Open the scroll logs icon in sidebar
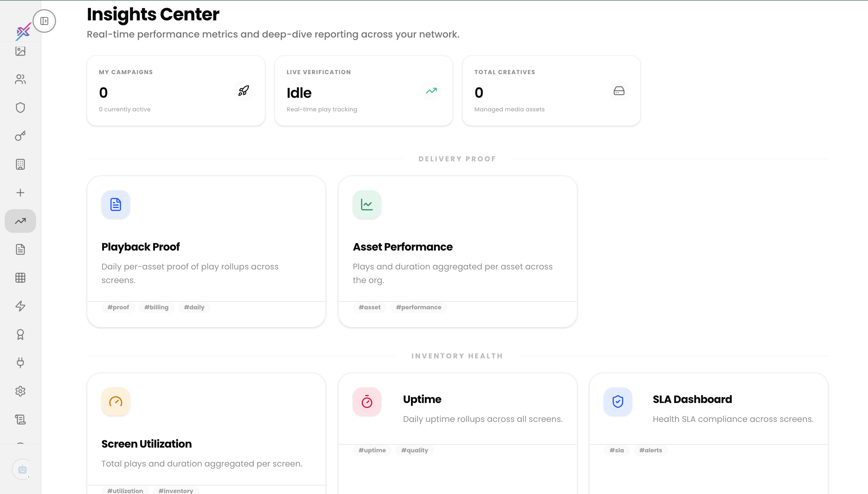Screen dimensions: 868x494 (20, 419)
